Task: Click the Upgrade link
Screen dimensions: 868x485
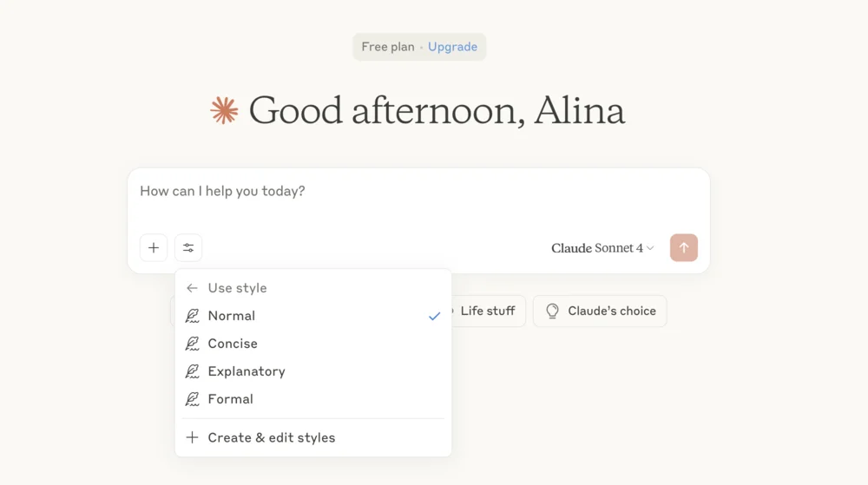Action: click(x=452, y=47)
